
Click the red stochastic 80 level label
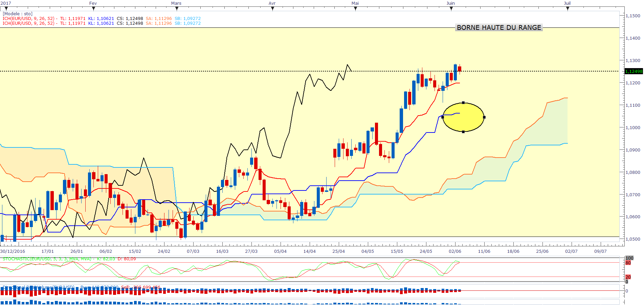628,263
